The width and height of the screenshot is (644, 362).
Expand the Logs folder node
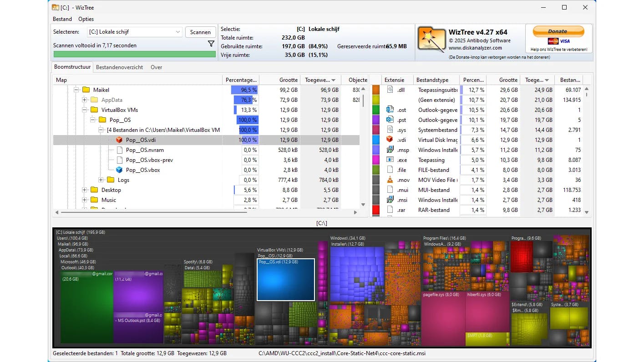click(x=101, y=180)
